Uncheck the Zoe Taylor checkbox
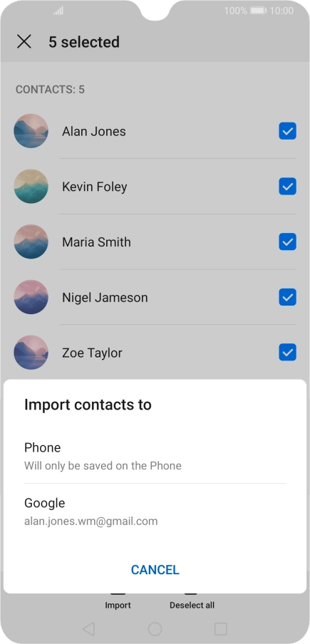Viewport: 310px width, 644px height. pos(287,353)
